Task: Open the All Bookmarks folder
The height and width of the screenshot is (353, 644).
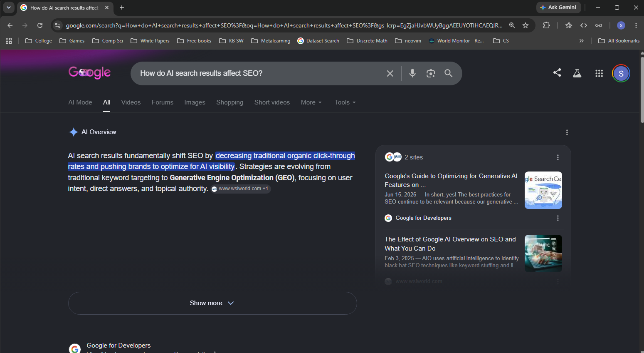Action: (x=619, y=41)
